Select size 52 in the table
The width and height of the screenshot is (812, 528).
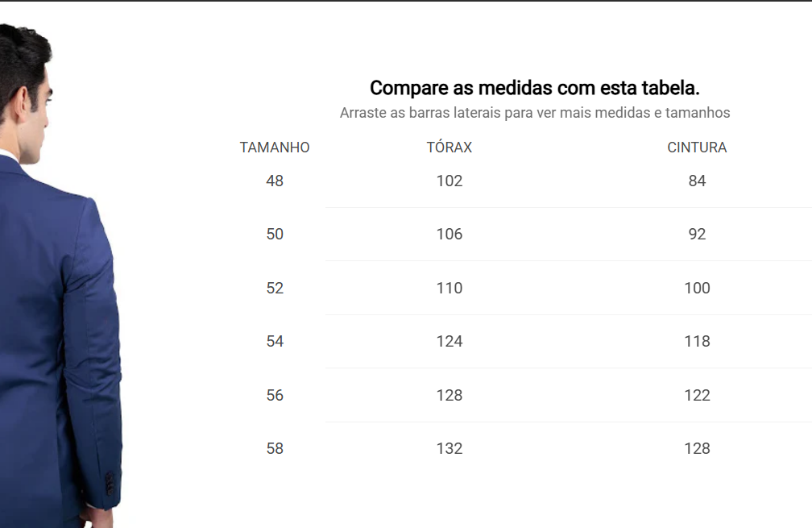click(x=275, y=288)
